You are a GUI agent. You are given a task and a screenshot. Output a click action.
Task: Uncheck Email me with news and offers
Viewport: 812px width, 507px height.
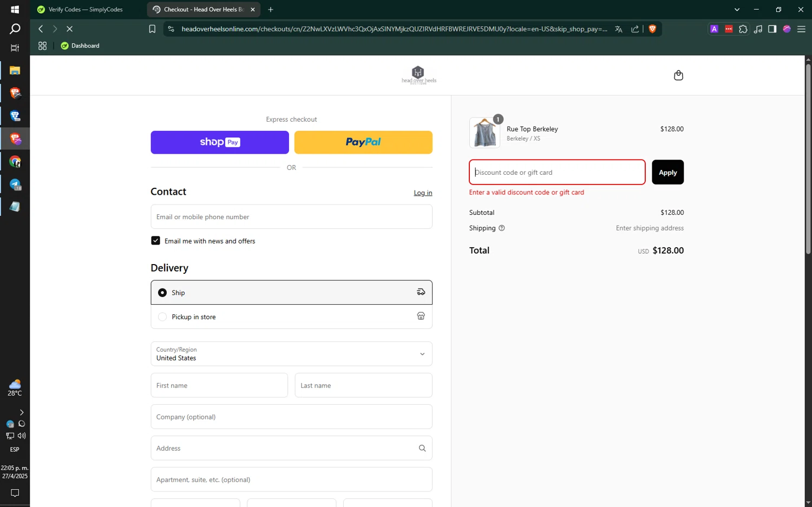click(x=155, y=241)
